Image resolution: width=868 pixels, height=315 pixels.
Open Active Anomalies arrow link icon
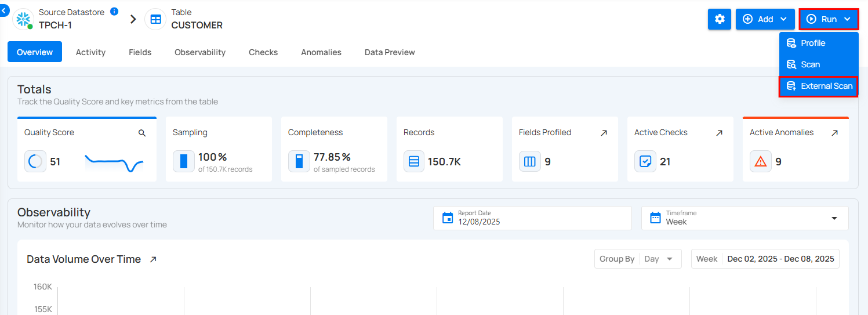tap(834, 133)
